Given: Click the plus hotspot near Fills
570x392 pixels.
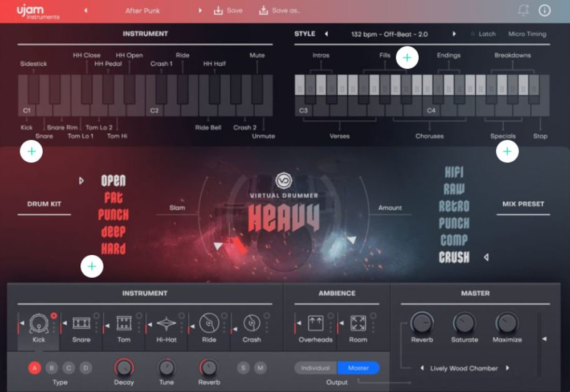Looking at the screenshot, I should click(x=407, y=58).
